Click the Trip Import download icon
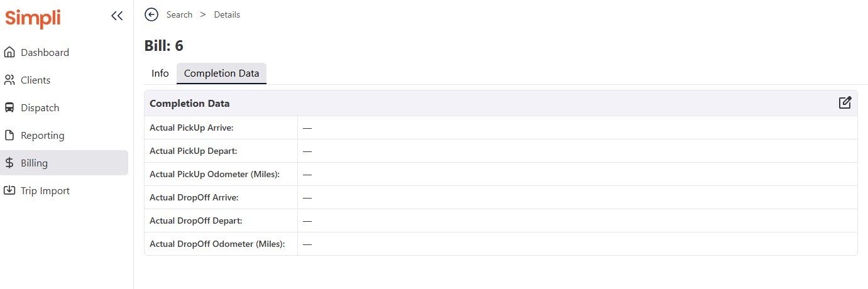Screen dimensions: 868x289 [x=9, y=191]
